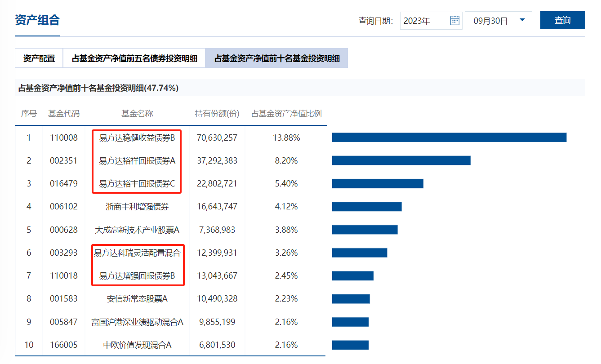Image resolution: width=601 pixels, height=364 pixels.
Task: Click the section title with 47.74%
Action: pos(98,88)
